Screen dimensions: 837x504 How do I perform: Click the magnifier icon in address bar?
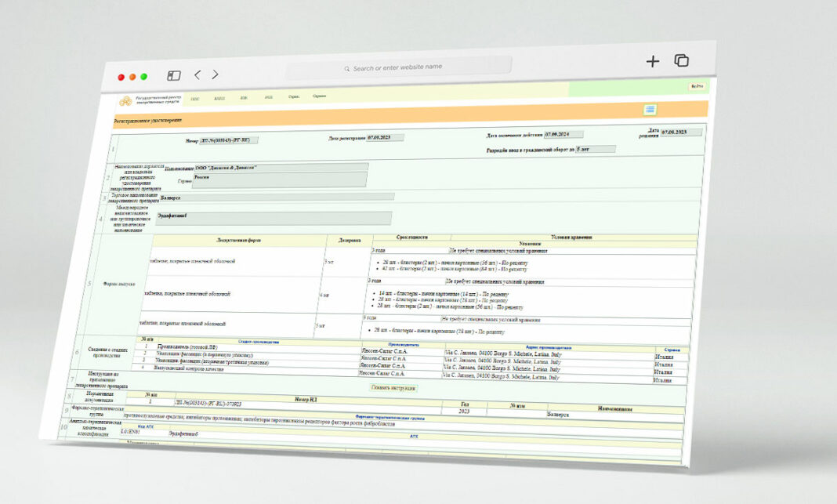(347, 69)
